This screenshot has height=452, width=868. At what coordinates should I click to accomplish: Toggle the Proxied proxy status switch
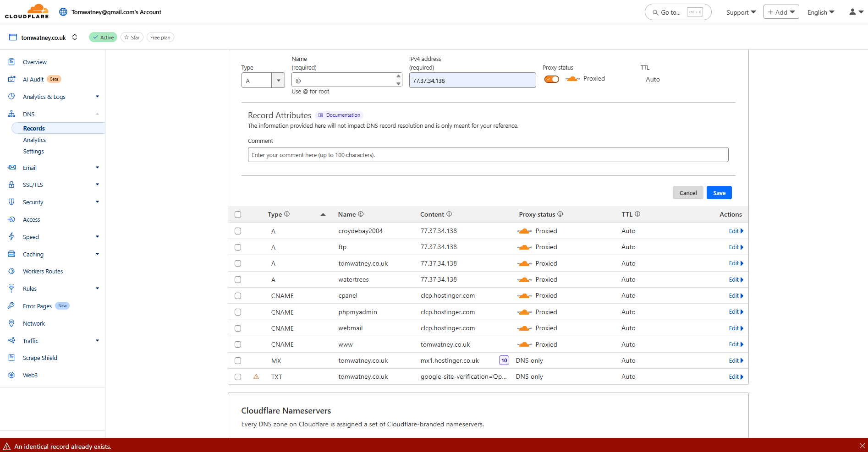point(552,79)
